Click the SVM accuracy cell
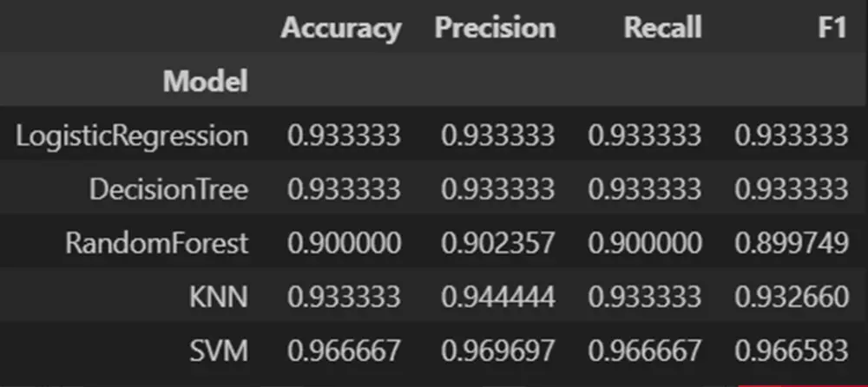The width and height of the screenshot is (868, 387). (345, 351)
